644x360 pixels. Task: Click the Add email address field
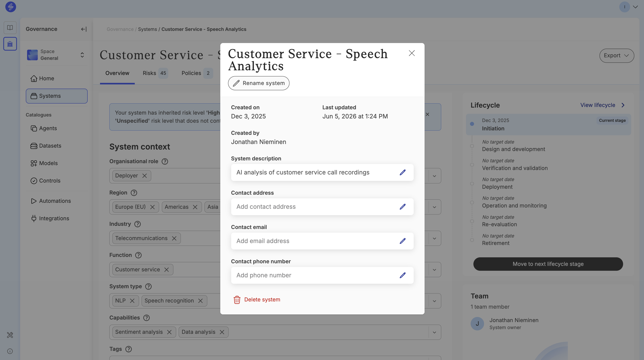tap(322, 241)
